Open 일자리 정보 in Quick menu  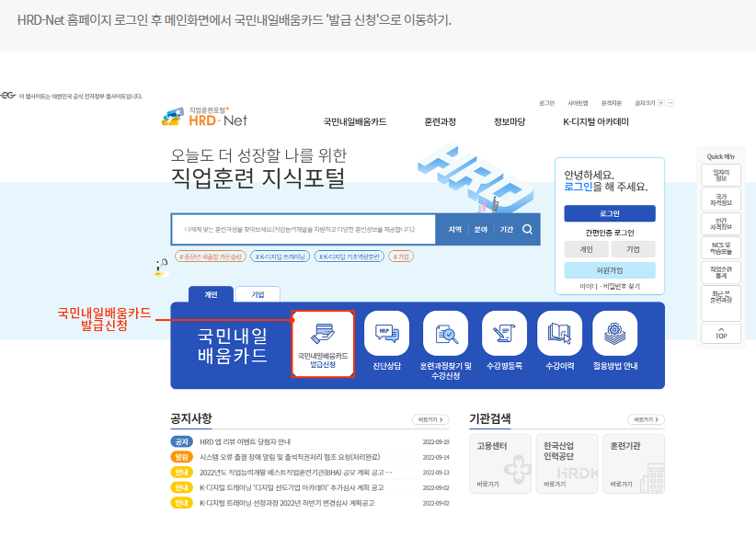coord(721,176)
